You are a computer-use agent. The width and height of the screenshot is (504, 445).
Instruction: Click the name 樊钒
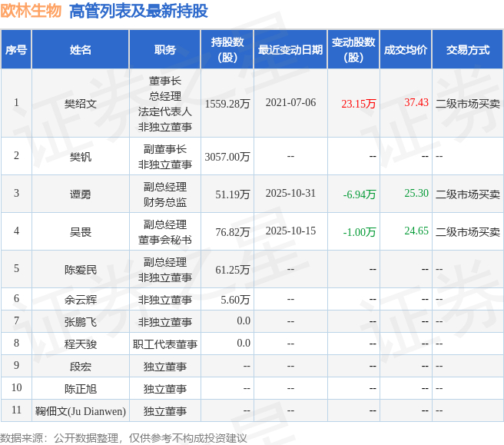(x=81, y=157)
